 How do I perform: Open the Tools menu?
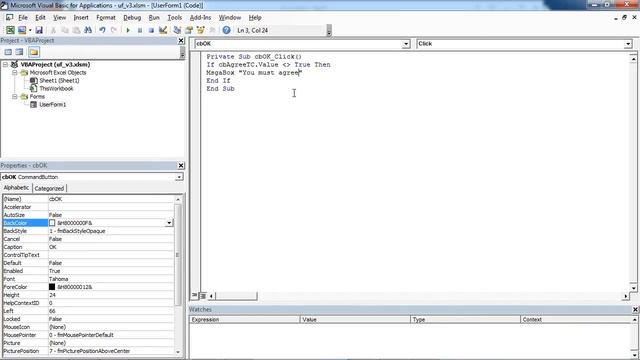174,18
